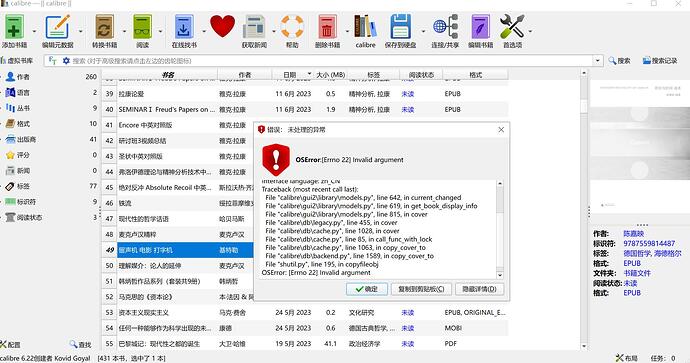
Task: Click the Convert books (转换书籍) icon
Action: (x=104, y=27)
